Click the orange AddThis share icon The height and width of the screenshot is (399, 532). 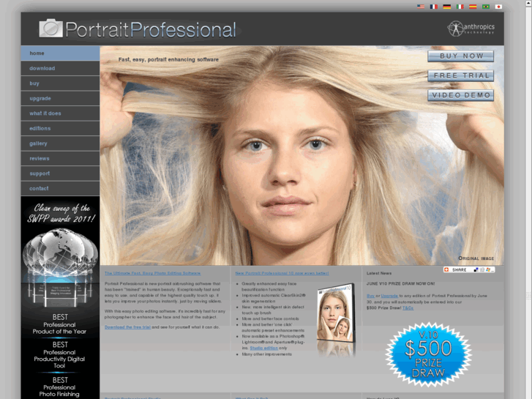click(x=446, y=269)
